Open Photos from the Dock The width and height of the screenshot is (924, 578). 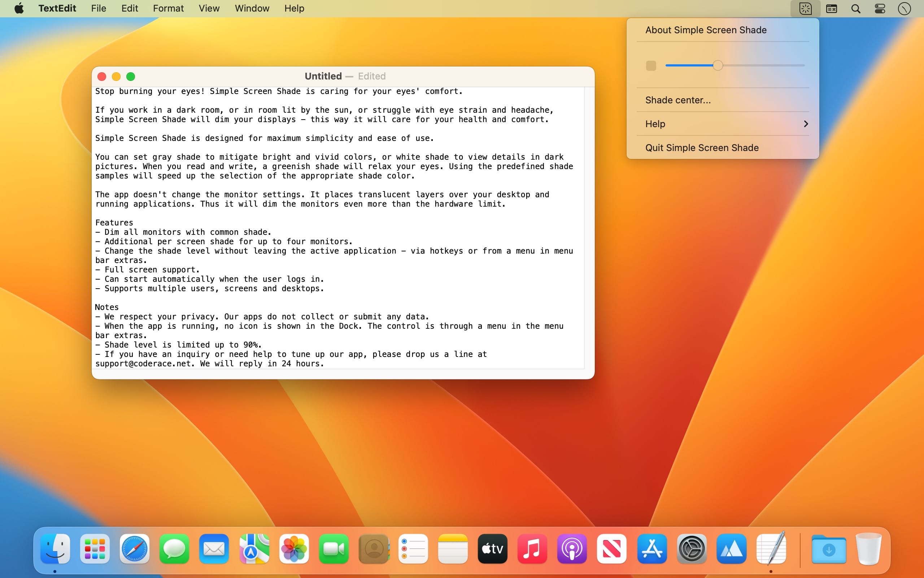click(293, 549)
